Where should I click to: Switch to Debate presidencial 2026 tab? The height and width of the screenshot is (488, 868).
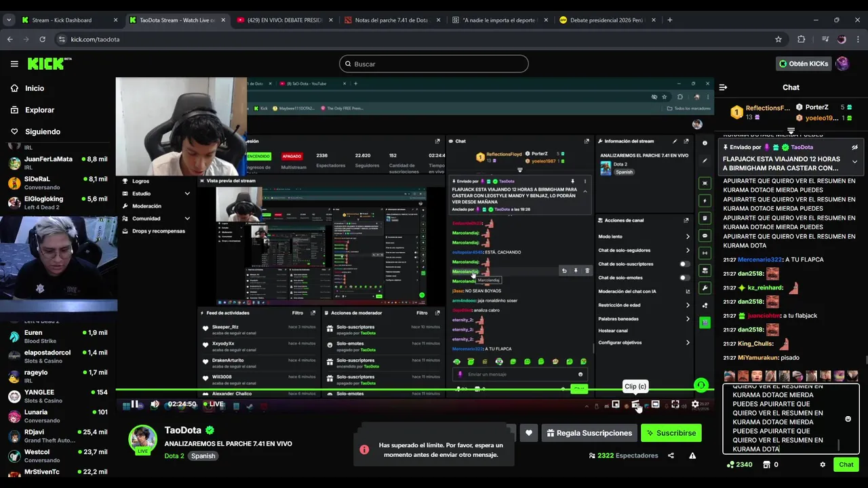point(606,20)
